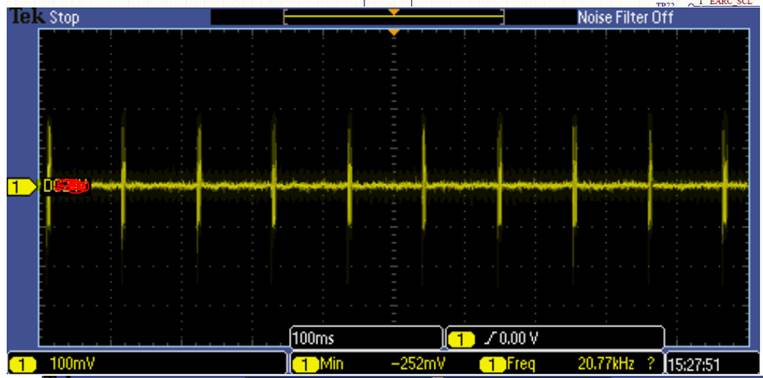Image resolution: width=763 pixels, height=378 pixels.
Task: Click the question mark warning after frequency
Action: 651,364
